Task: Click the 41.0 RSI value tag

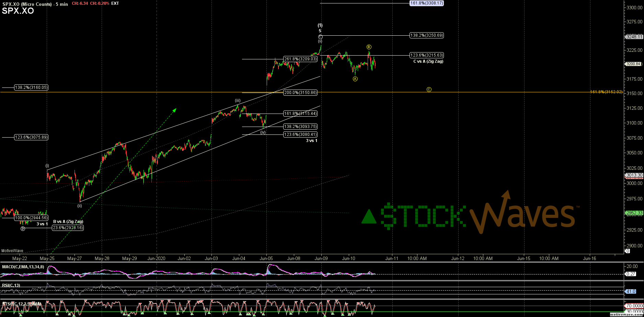Action: 631,292
